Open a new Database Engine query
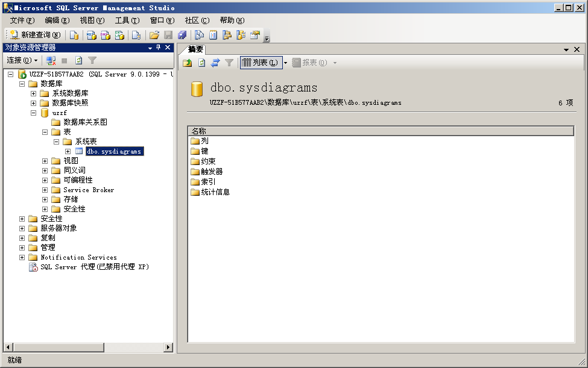 [x=74, y=35]
